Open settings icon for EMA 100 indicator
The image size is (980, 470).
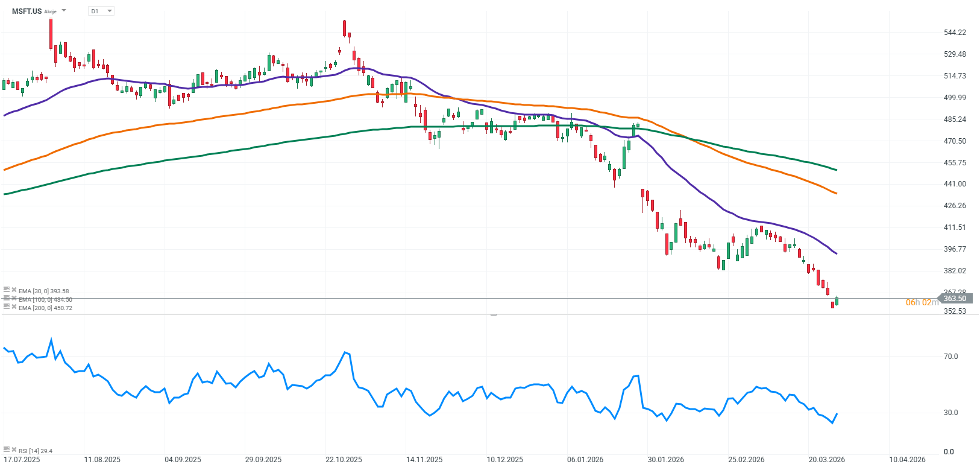pyautogui.click(x=7, y=298)
